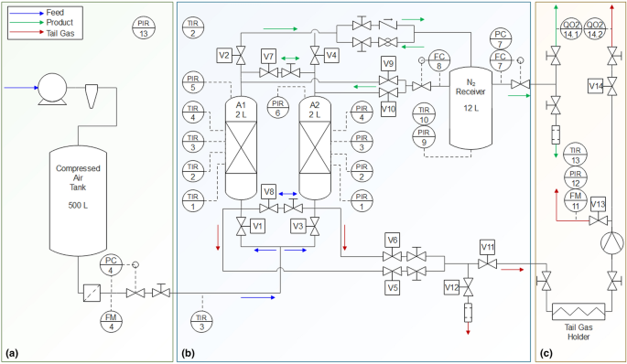Select the FC 8 flow controller bubble
The image size is (627, 364).
coord(439,60)
